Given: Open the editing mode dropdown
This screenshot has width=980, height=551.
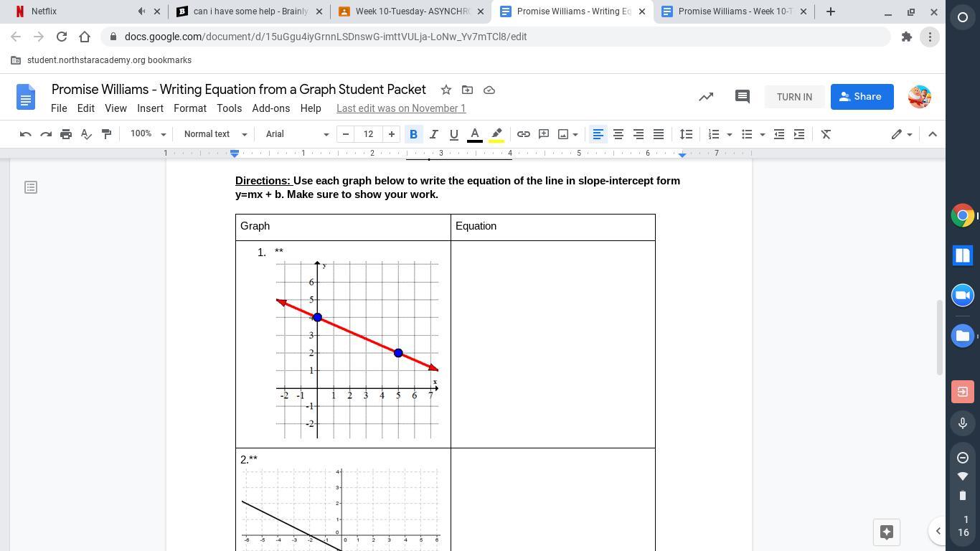Looking at the screenshot, I should coord(902,134).
